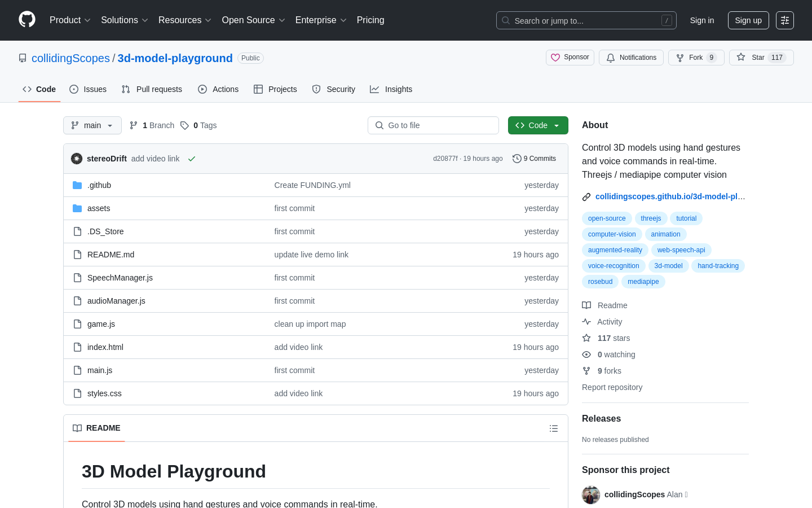Click the tag icon next to Tags
812x508 pixels.
184,125
